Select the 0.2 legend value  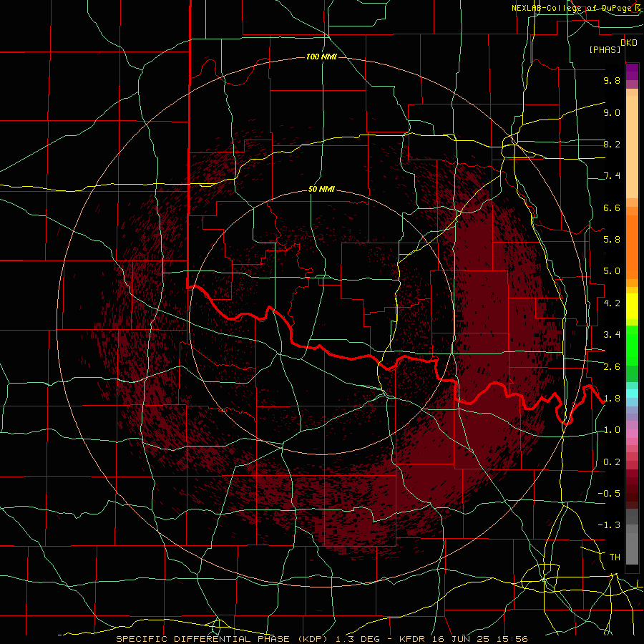[612, 462]
